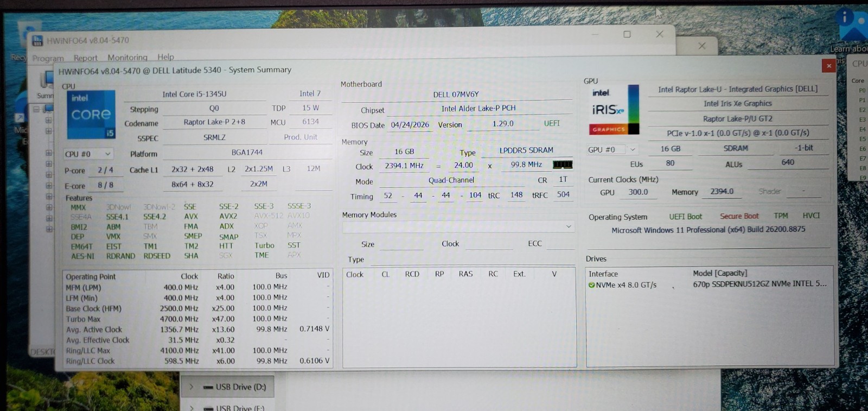Click the Intel Core i5-1345U name field
The height and width of the screenshot is (411, 868).
click(x=194, y=94)
